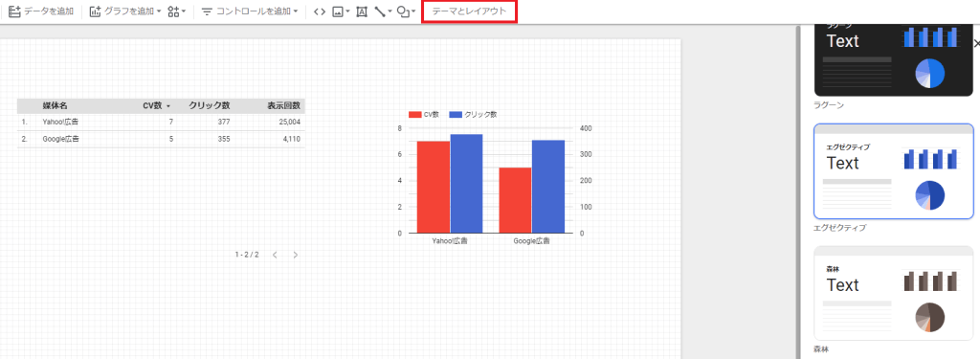
Task: Apply the 森林 theme card
Action: point(893,293)
